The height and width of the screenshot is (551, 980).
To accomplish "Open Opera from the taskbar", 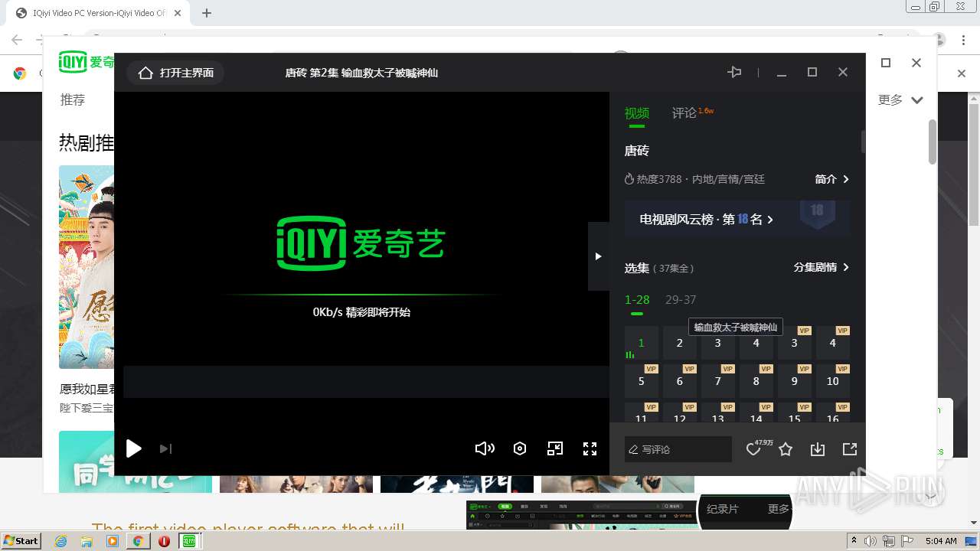I will click(x=164, y=541).
